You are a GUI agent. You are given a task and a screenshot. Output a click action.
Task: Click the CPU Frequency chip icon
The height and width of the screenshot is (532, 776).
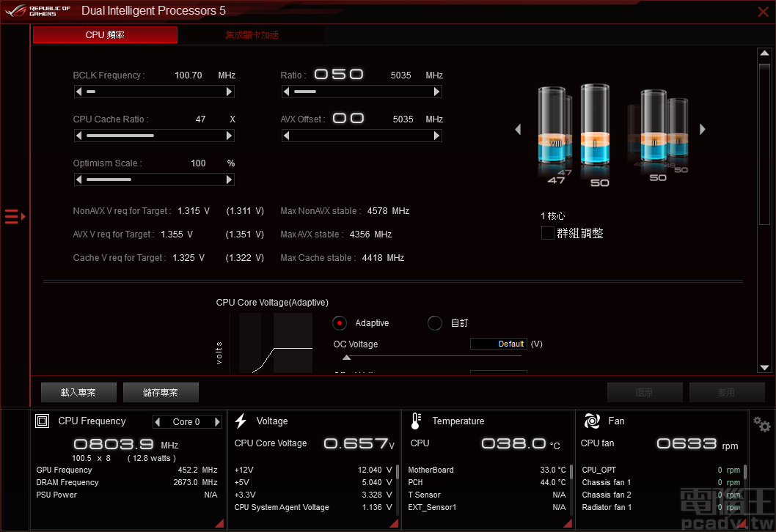pyautogui.click(x=43, y=421)
